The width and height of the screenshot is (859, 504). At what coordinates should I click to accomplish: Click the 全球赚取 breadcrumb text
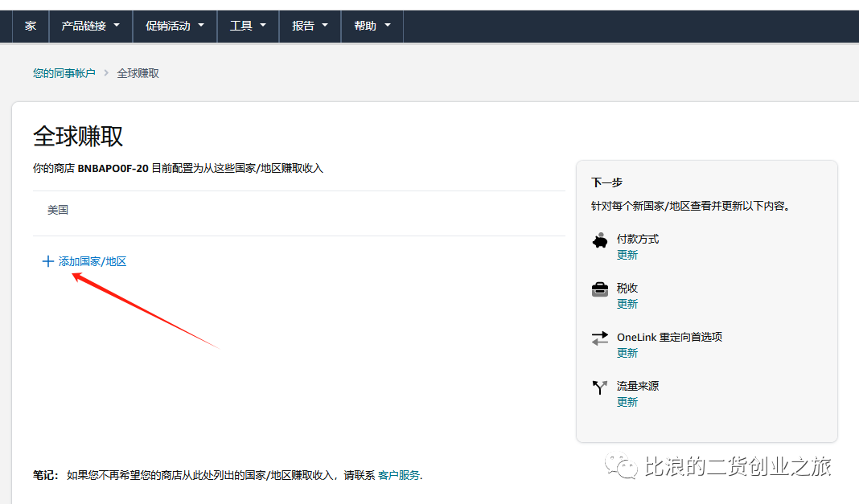[138, 73]
